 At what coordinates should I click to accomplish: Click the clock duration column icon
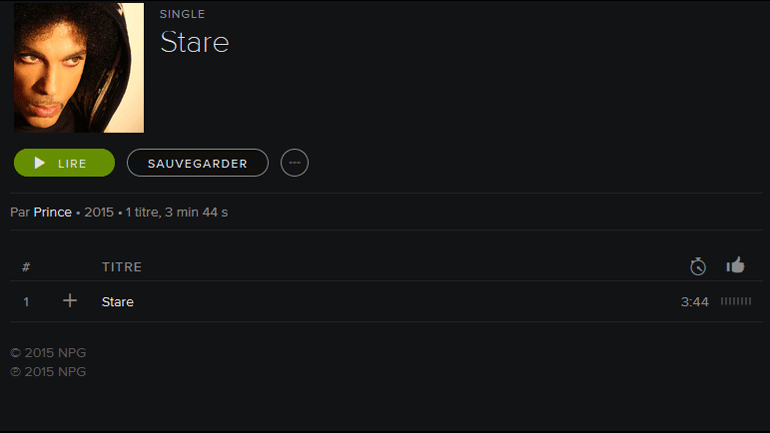pos(698,266)
